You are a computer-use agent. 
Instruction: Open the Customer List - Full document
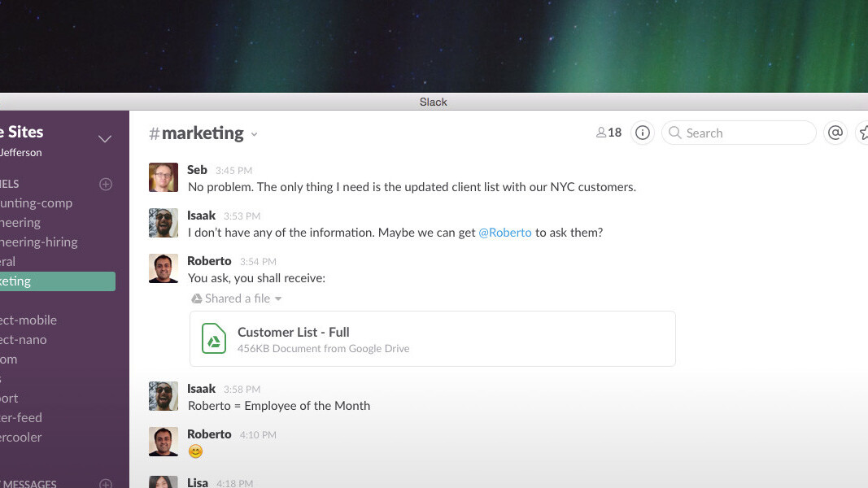tap(293, 332)
